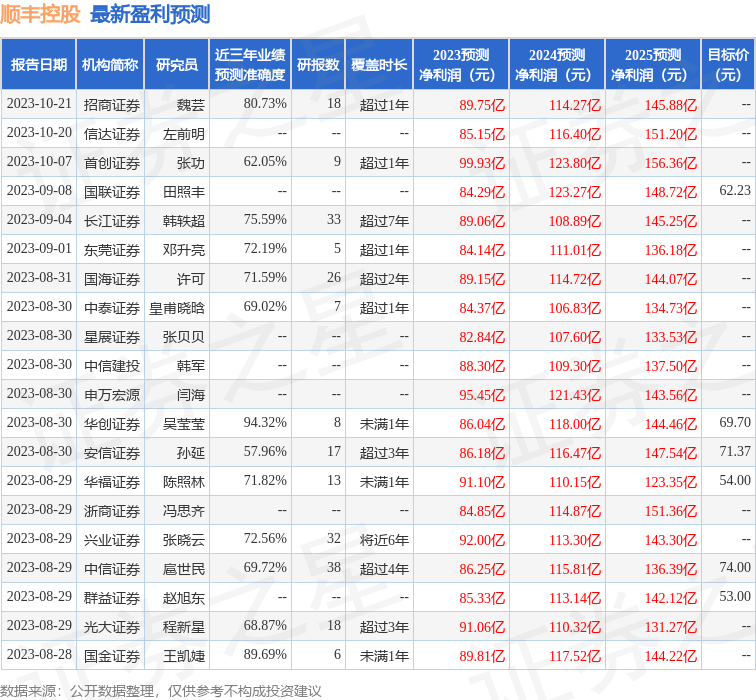The width and height of the screenshot is (756, 700).
Task: Click the 2023预测净利润 header
Action: [x=461, y=65]
